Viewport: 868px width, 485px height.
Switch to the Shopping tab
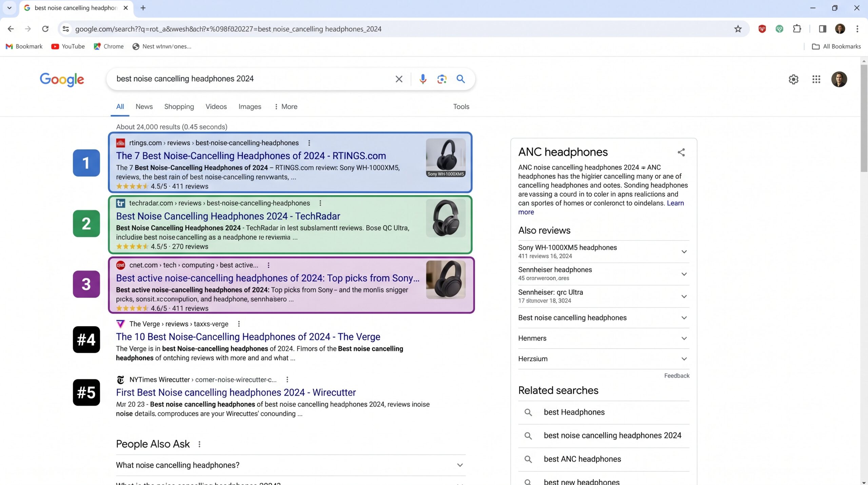coord(179,107)
